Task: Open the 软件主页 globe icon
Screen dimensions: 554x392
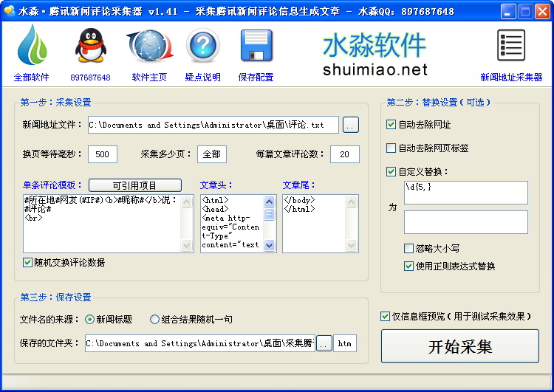Action: pyautogui.click(x=150, y=46)
